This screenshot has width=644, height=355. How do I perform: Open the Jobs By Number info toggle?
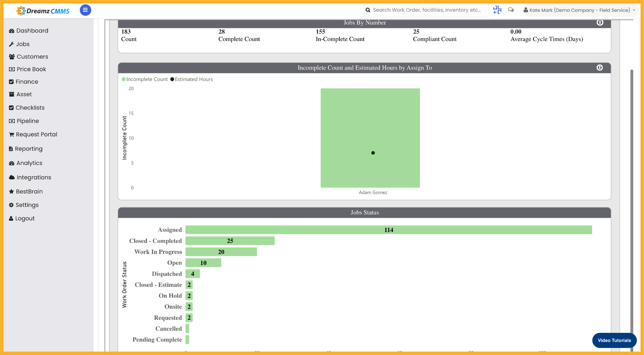[x=600, y=23]
